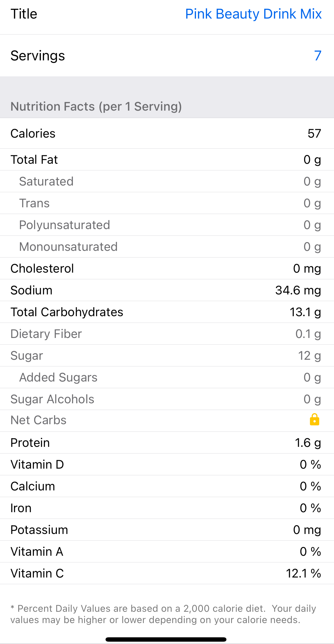The width and height of the screenshot is (334, 644).
Task: Select the Protein 1.6 g value
Action: (x=308, y=443)
